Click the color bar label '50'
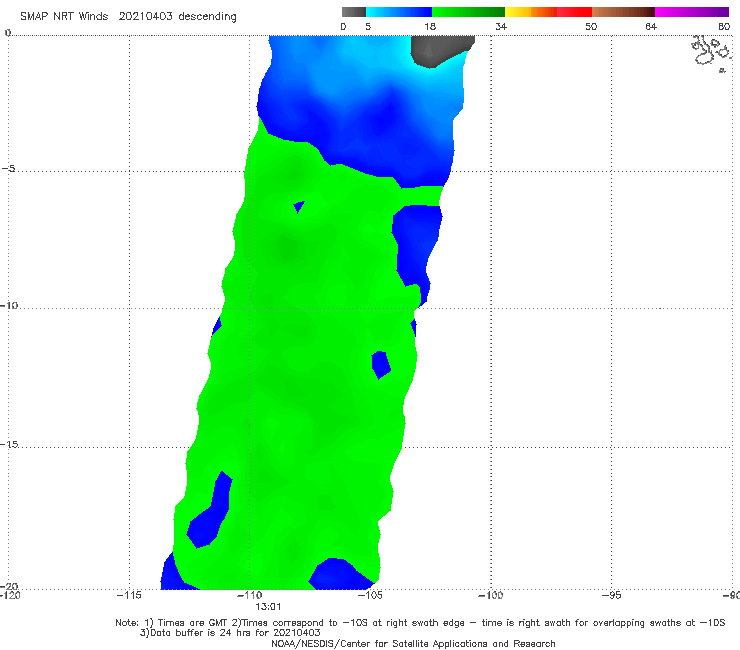 pos(591,27)
